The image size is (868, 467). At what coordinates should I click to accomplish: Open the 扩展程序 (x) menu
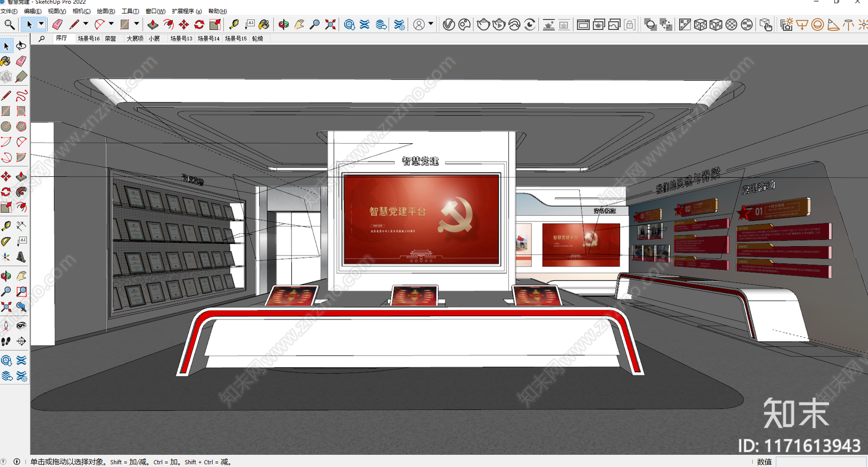coord(187,11)
